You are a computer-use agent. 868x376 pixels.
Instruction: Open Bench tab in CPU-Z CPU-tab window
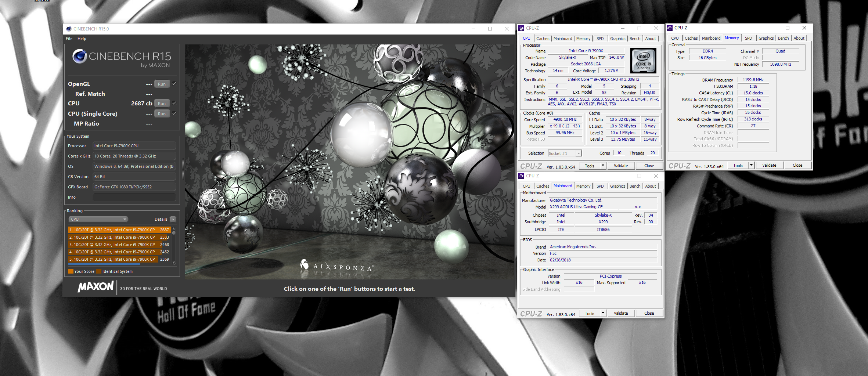pos(635,39)
